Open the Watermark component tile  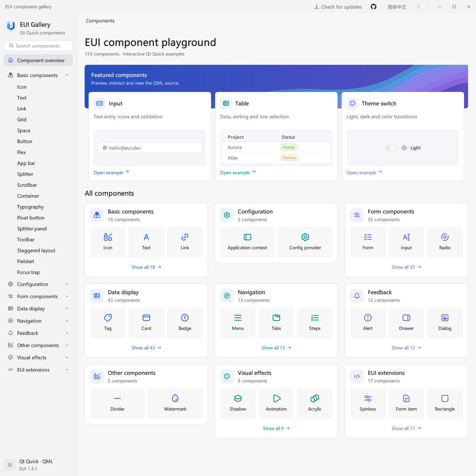[x=175, y=404]
